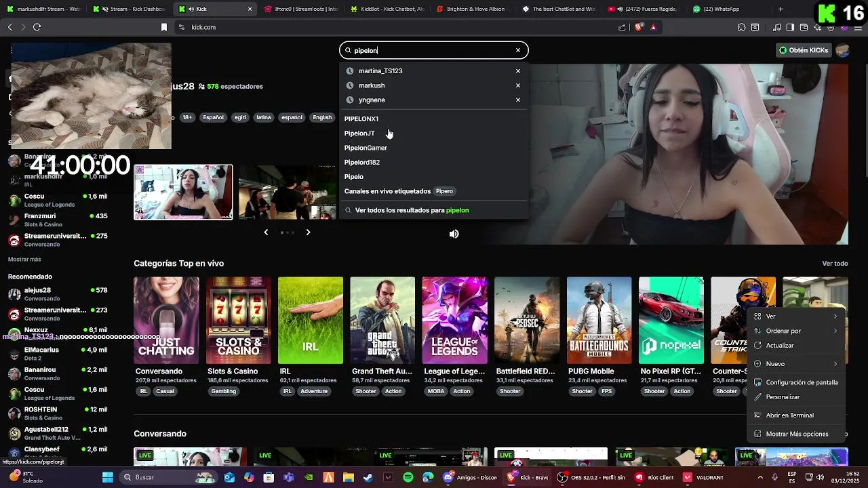868x488 pixels.
Task: Open a new browser tab
Action: (x=781, y=9)
